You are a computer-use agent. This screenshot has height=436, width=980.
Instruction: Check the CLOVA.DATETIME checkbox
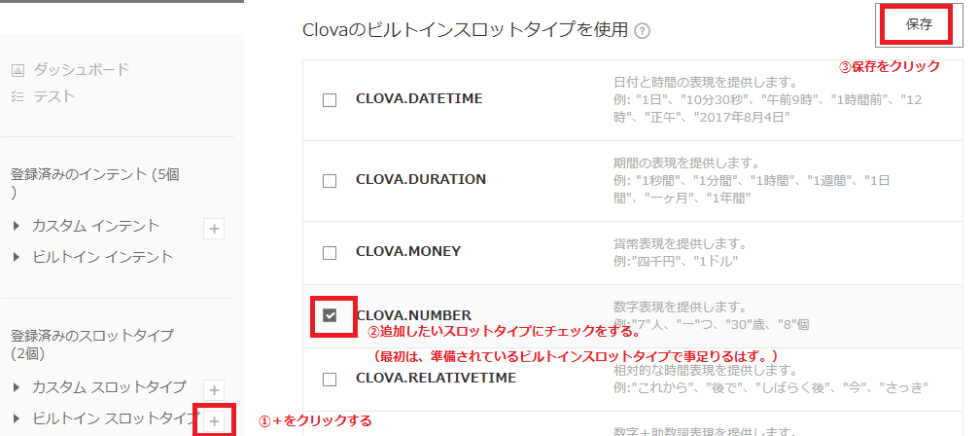(x=330, y=100)
